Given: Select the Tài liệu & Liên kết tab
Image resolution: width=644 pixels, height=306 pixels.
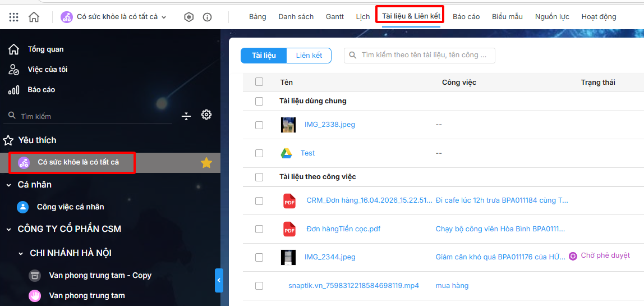Looking at the screenshot, I should tap(411, 16).
